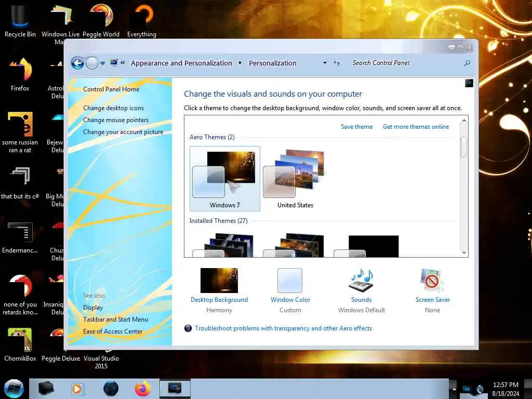The width and height of the screenshot is (532, 399).
Task: Open the Display link under See also
Action: tap(93, 308)
